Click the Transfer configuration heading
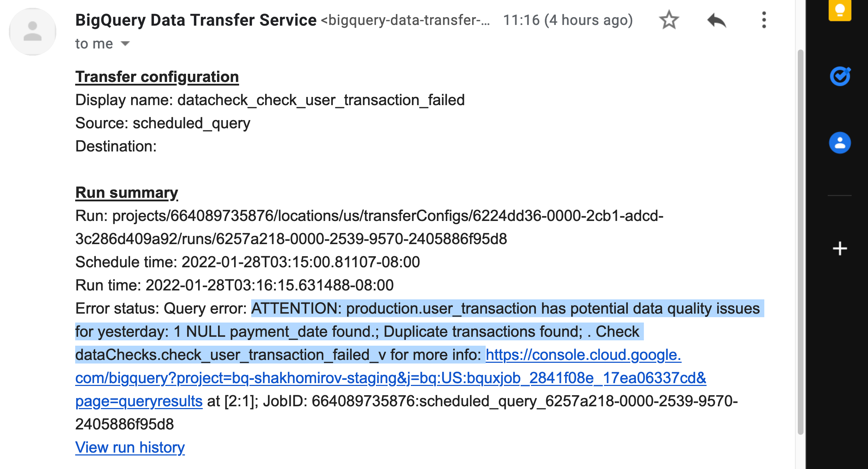The height and width of the screenshot is (469, 868). (x=157, y=77)
